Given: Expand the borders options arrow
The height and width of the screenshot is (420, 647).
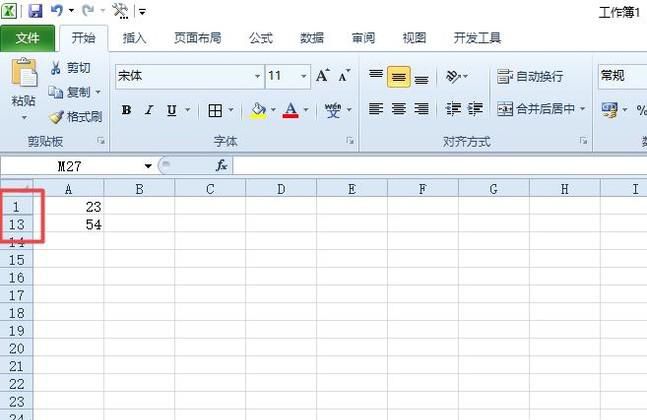Looking at the screenshot, I should tap(231, 110).
